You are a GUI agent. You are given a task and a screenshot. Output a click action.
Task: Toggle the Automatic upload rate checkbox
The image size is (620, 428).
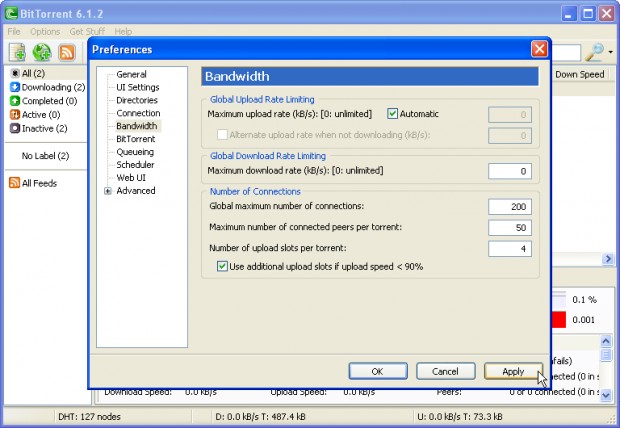(x=392, y=114)
